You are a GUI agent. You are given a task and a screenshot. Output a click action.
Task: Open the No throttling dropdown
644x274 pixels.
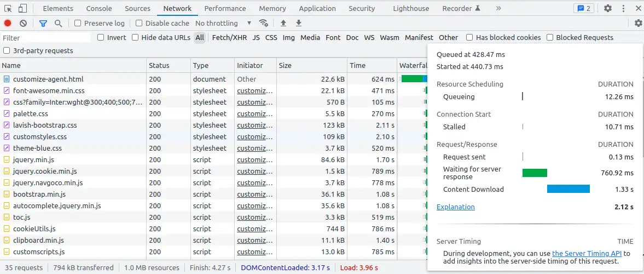pos(223,24)
